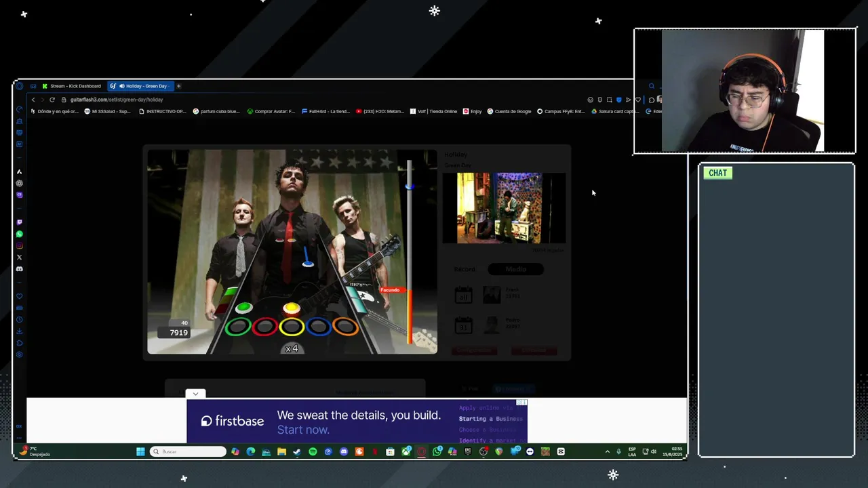
Task: Open File Explorer from the taskbar
Action: point(281,451)
